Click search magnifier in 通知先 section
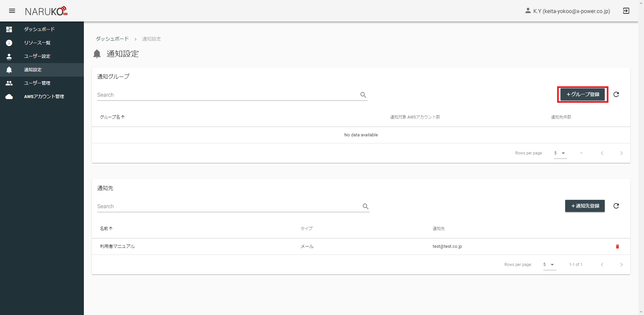 [x=366, y=206]
